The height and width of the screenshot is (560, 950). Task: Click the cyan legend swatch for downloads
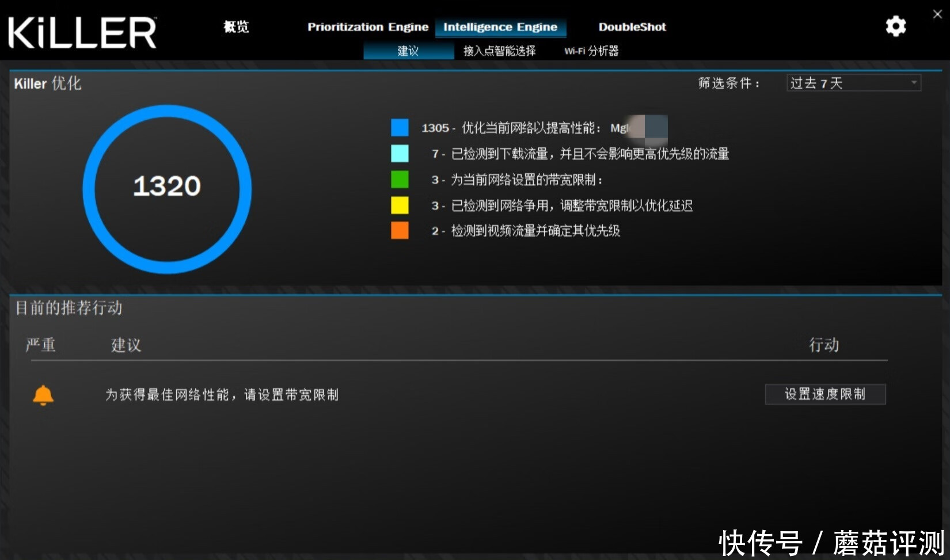pyautogui.click(x=400, y=153)
